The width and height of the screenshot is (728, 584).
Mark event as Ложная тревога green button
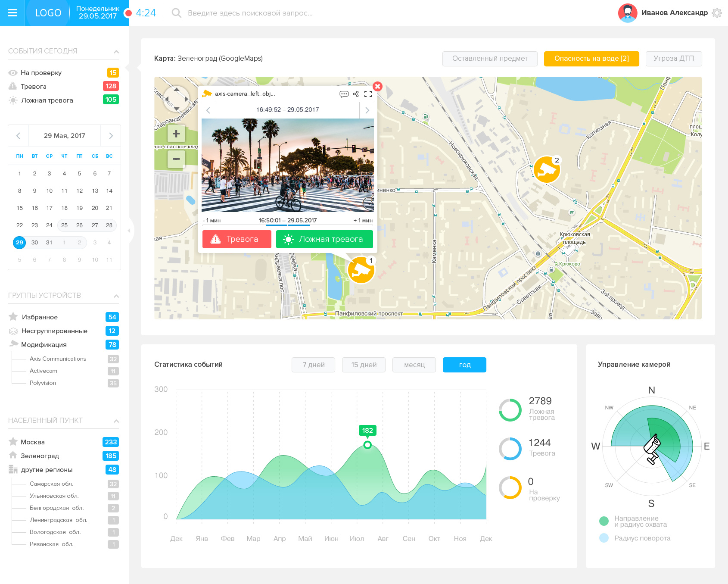pyautogui.click(x=324, y=239)
